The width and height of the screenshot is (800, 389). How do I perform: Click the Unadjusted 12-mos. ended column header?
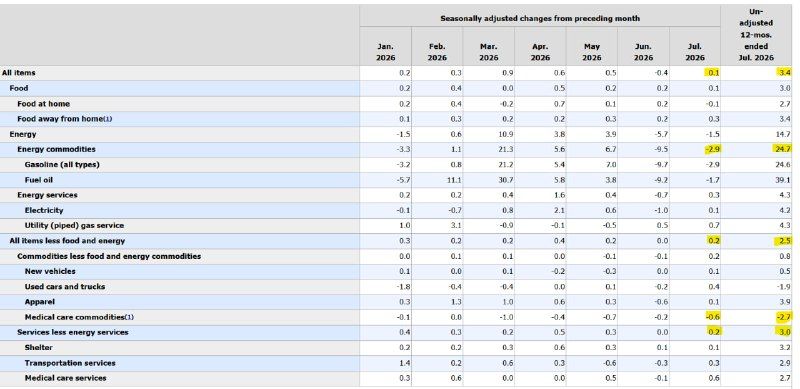759,34
